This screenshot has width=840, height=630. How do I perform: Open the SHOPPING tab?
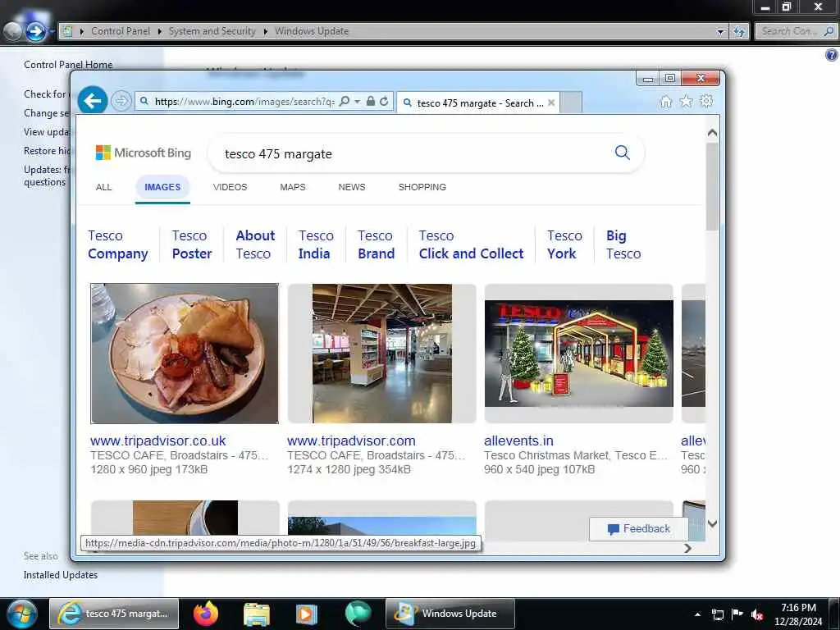click(422, 187)
